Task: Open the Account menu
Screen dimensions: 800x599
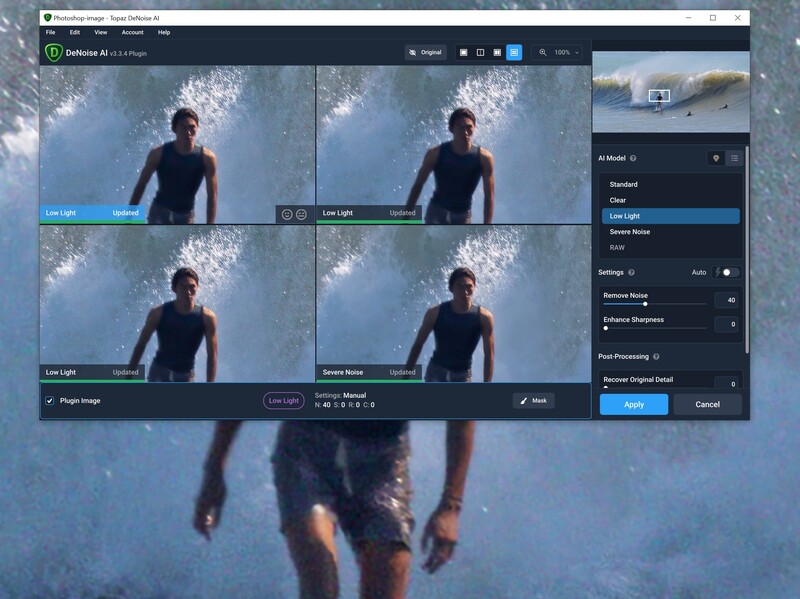Action: coord(132,32)
